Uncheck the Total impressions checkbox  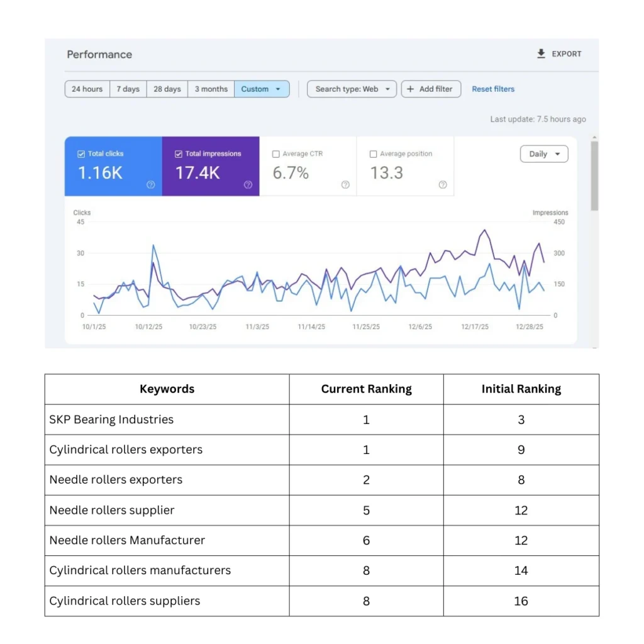pyautogui.click(x=179, y=154)
